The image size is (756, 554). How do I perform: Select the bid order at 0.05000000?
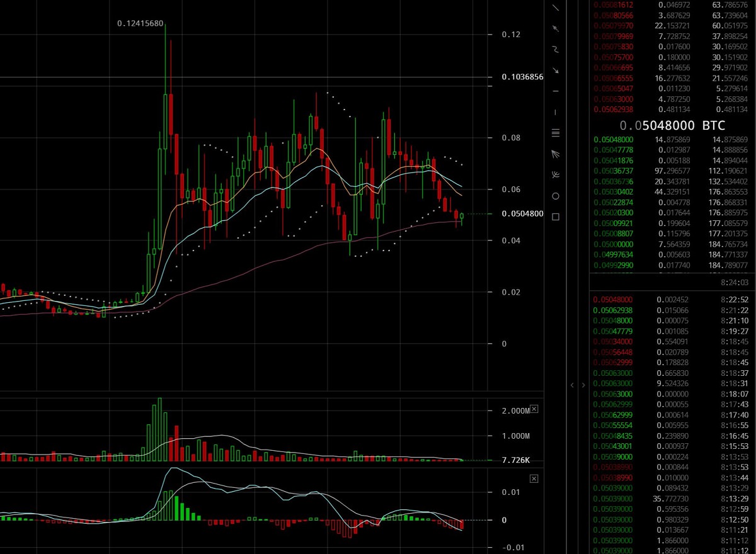click(672, 244)
